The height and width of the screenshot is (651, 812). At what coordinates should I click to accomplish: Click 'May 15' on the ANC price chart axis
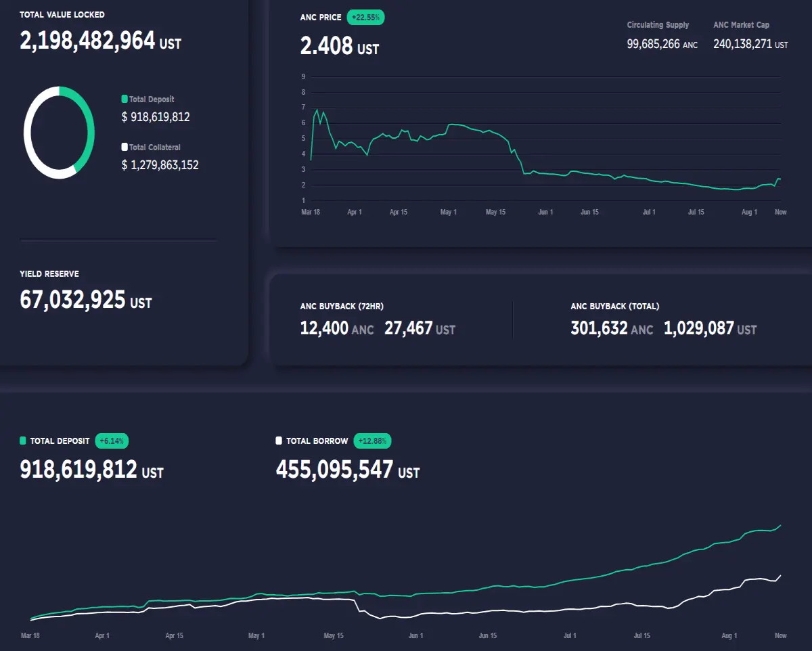point(496,212)
